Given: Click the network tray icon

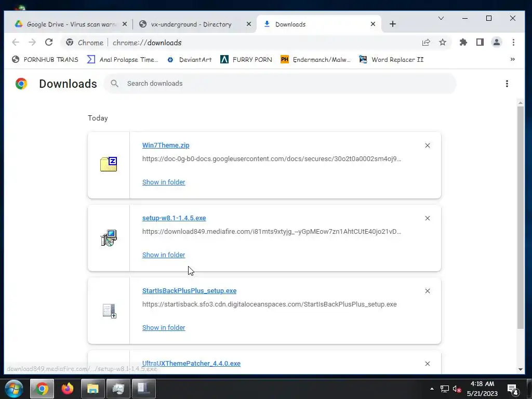Looking at the screenshot, I should pyautogui.click(x=445, y=389).
